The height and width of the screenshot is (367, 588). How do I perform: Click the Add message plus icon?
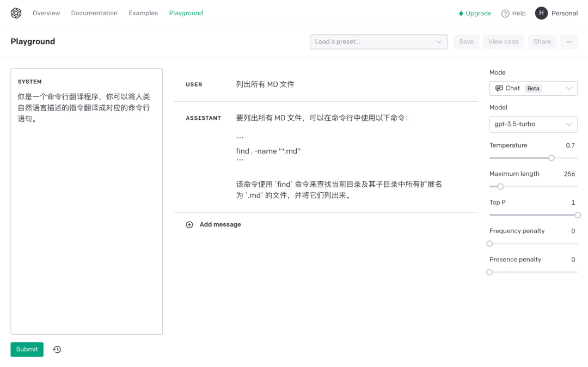pos(189,224)
